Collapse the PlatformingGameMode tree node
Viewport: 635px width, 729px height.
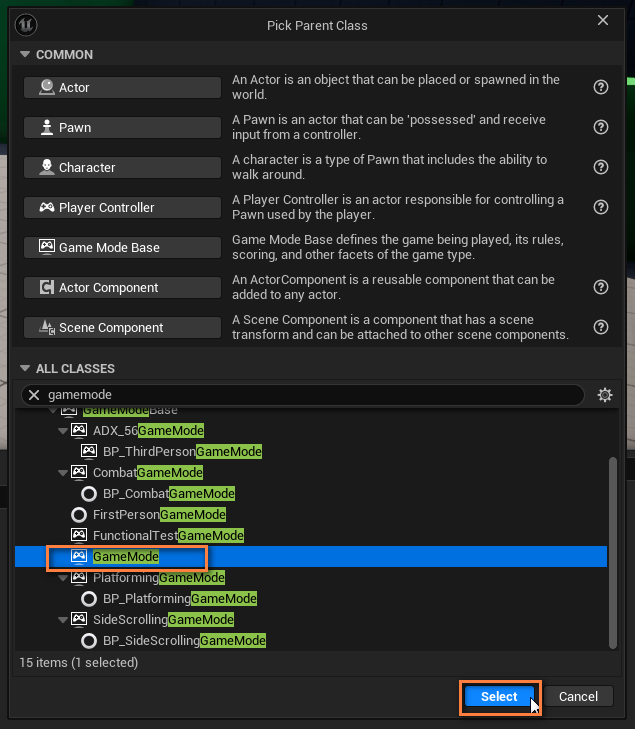(x=63, y=578)
